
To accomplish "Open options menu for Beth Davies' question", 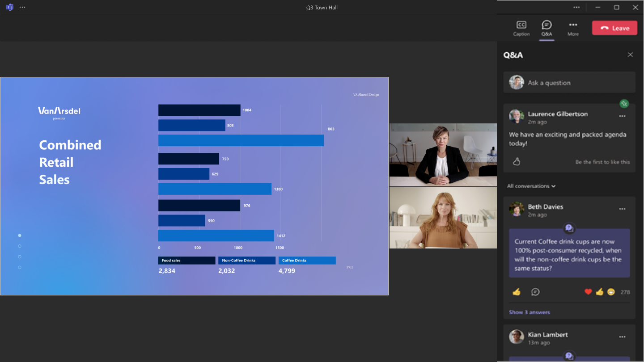I will click(x=622, y=209).
